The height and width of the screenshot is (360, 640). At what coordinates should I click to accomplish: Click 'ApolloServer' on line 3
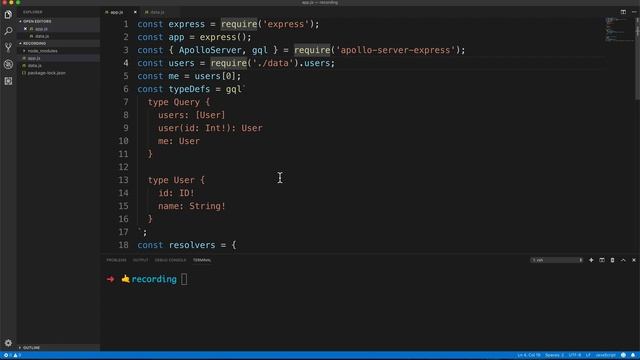[210, 50]
